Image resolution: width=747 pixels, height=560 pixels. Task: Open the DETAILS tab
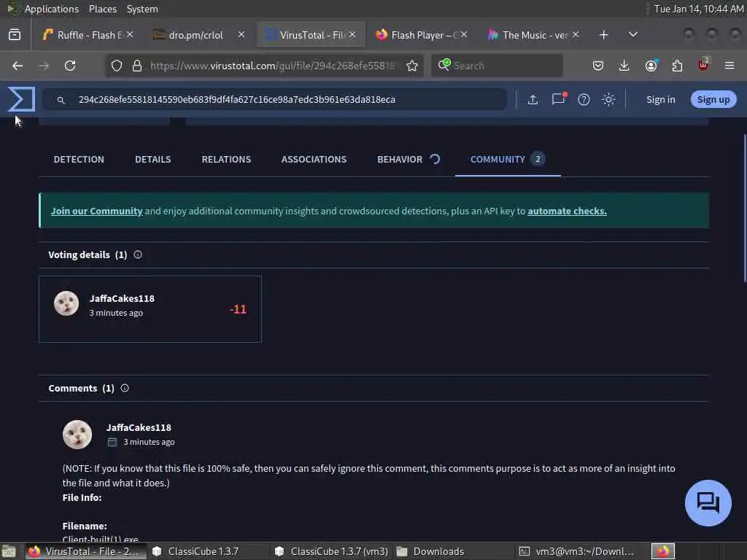(x=153, y=160)
